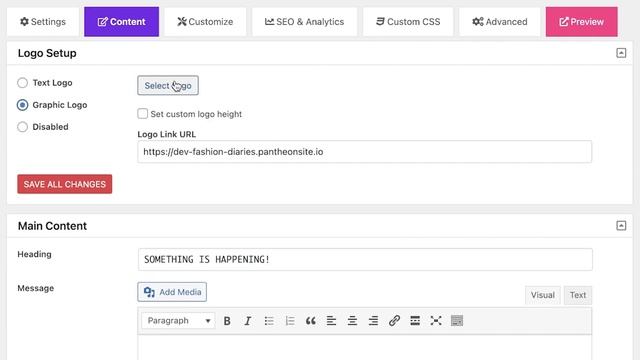640x360 pixels.
Task: Collapse the Logo Setup panel
Action: [621, 53]
